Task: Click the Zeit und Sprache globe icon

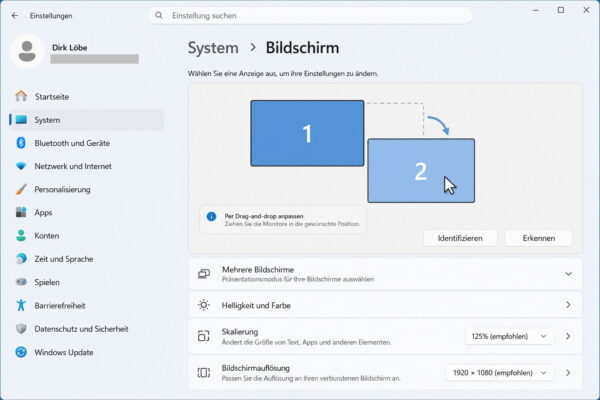Action: coord(21,259)
